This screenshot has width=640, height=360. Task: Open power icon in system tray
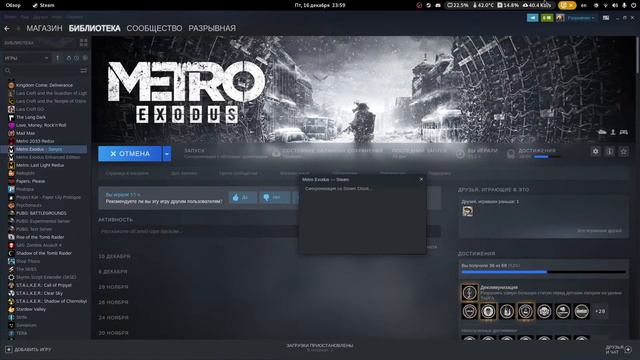[633, 5]
